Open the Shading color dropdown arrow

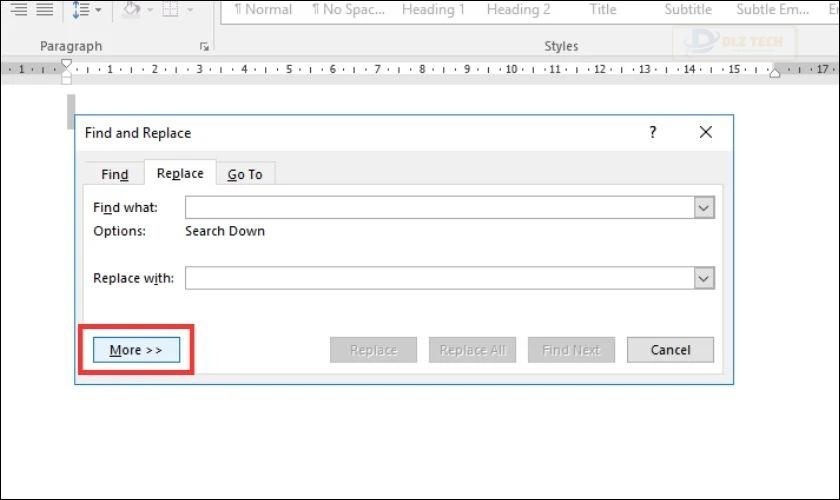[150, 10]
